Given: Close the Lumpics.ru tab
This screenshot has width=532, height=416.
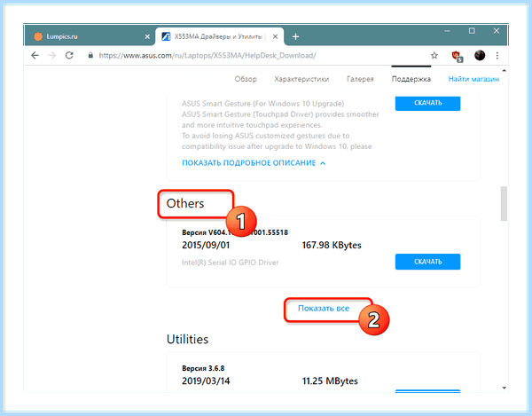Looking at the screenshot, I should pyautogui.click(x=147, y=36).
